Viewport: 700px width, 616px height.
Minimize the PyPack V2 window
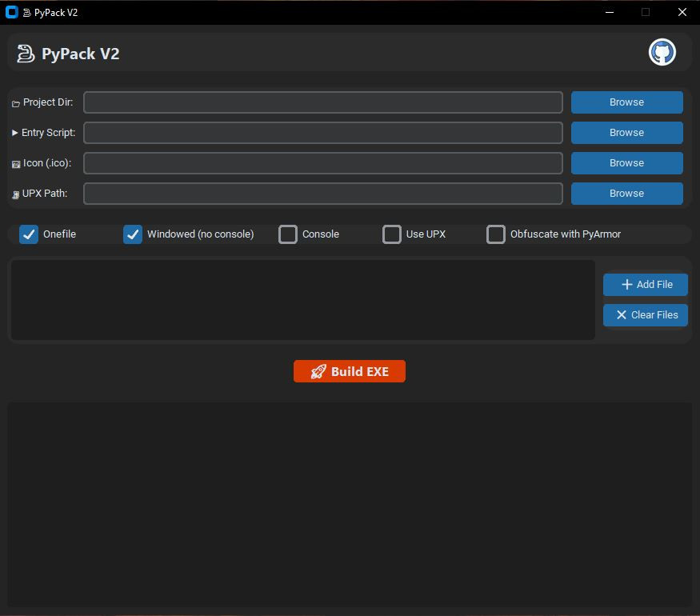pos(610,12)
